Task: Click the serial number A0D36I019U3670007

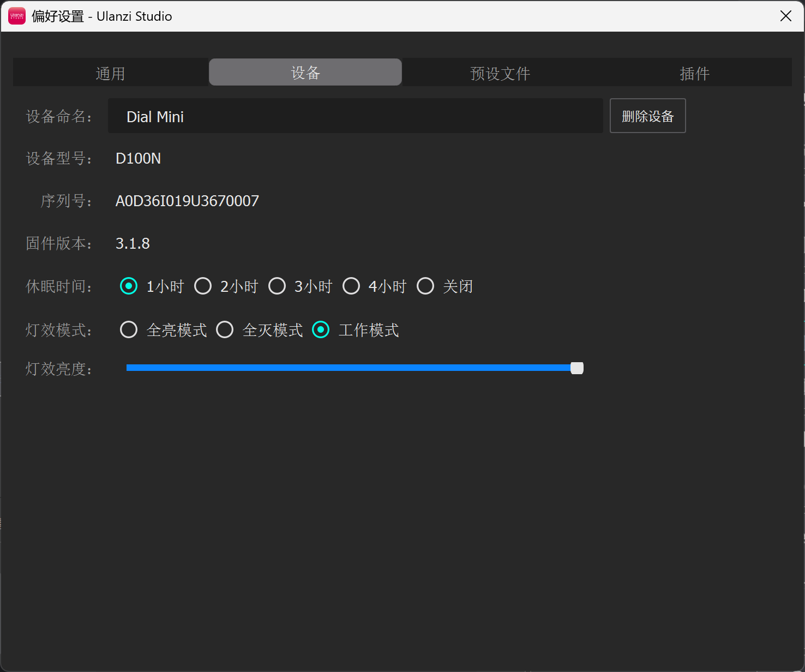Action: click(x=187, y=201)
